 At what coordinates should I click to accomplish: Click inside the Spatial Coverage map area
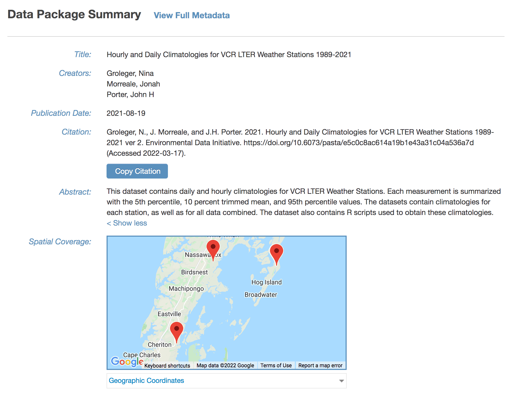click(x=238, y=304)
